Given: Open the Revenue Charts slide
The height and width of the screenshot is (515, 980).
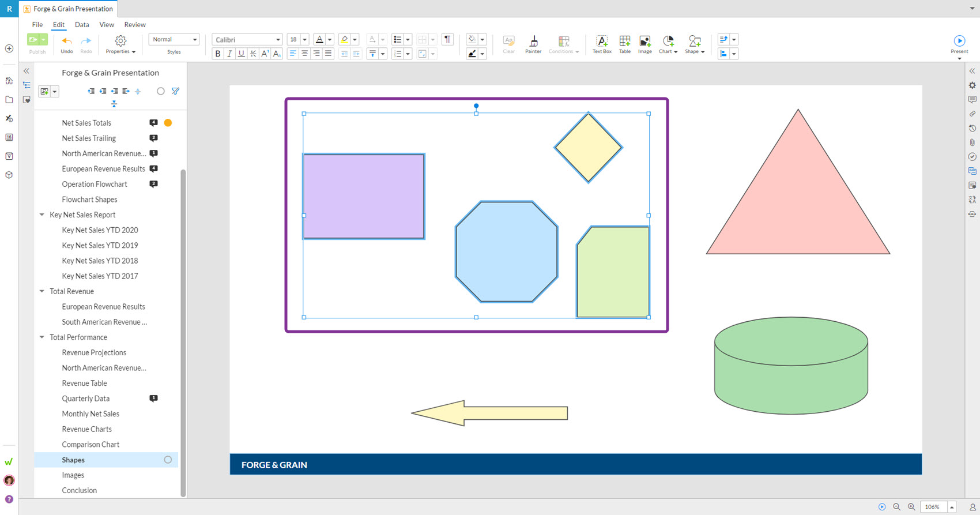Looking at the screenshot, I should (x=86, y=429).
